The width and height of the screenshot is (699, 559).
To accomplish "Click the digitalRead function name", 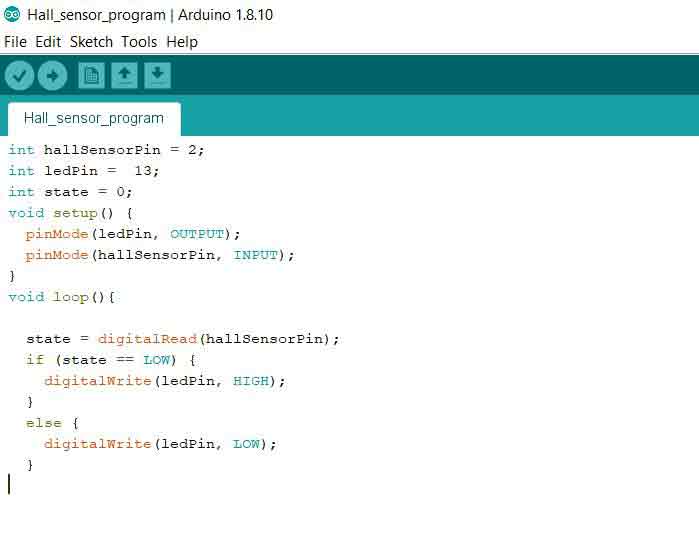I will click(x=147, y=339).
